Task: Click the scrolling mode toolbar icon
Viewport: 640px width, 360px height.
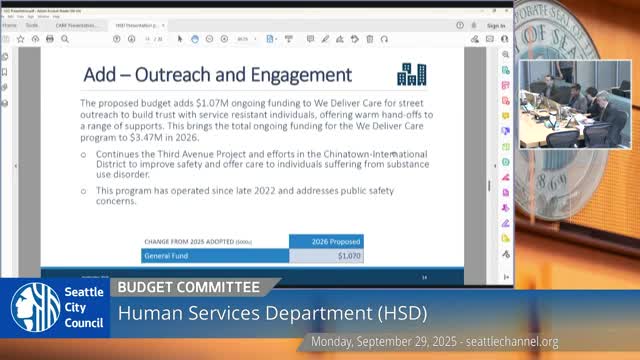Action: click(x=289, y=39)
